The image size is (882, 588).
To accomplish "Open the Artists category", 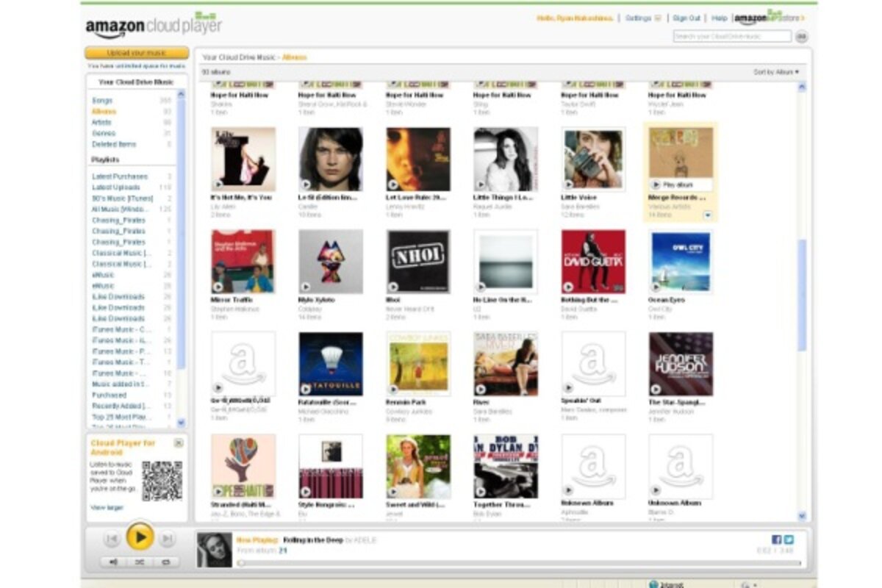I will 101,122.
